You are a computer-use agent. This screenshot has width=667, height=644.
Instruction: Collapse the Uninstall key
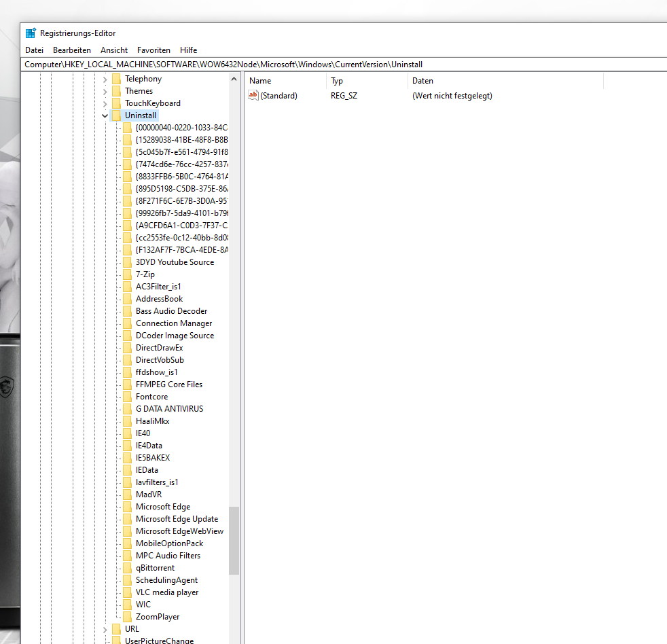click(105, 115)
